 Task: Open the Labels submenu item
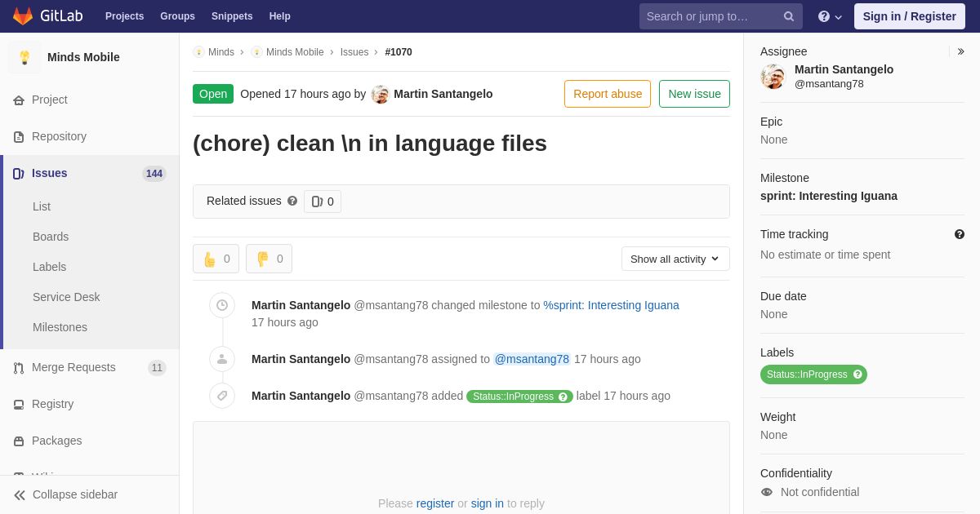pos(49,267)
